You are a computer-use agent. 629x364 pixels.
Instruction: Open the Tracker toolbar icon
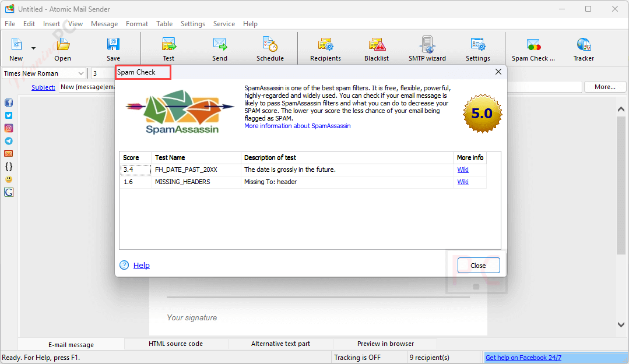[x=584, y=44]
